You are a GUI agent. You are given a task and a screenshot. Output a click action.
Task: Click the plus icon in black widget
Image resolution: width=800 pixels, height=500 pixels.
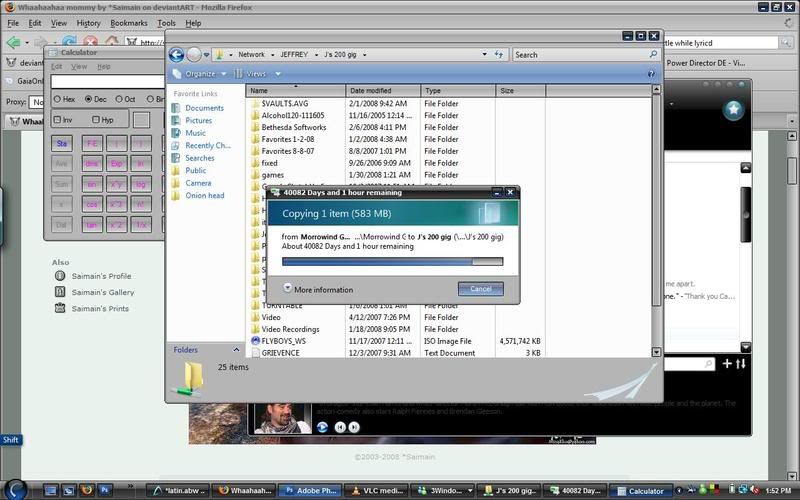pos(727,363)
